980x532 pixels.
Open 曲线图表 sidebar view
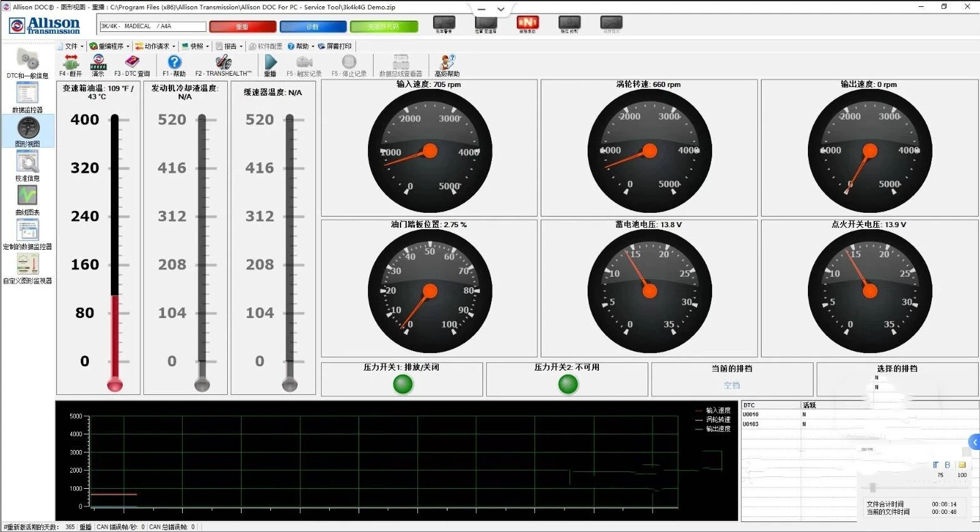(28, 199)
